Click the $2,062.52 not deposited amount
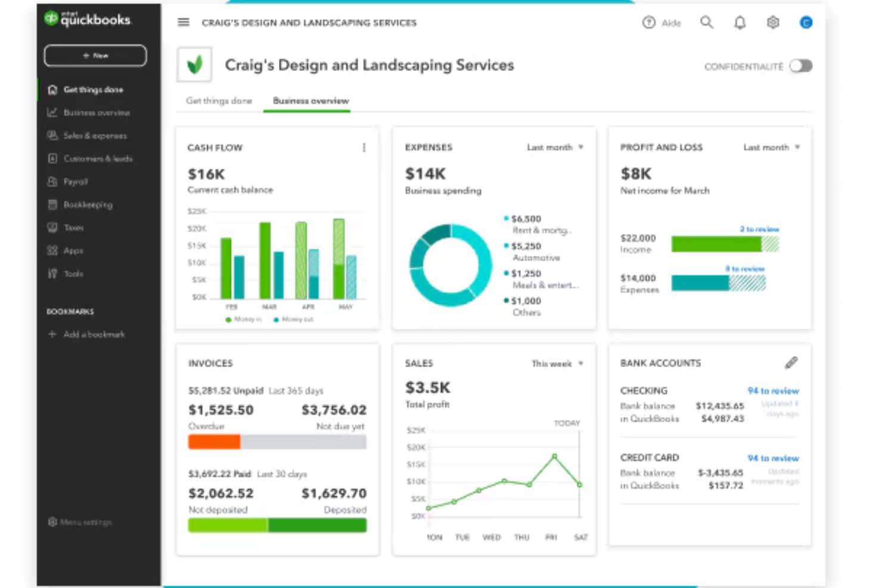Image resolution: width=882 pixels, height=588 pixels. 221,493
